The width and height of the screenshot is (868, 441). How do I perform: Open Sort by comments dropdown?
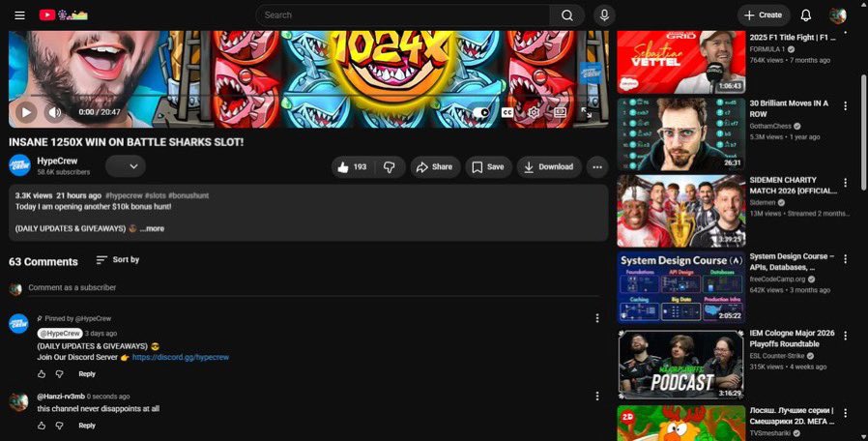[117, 260]
